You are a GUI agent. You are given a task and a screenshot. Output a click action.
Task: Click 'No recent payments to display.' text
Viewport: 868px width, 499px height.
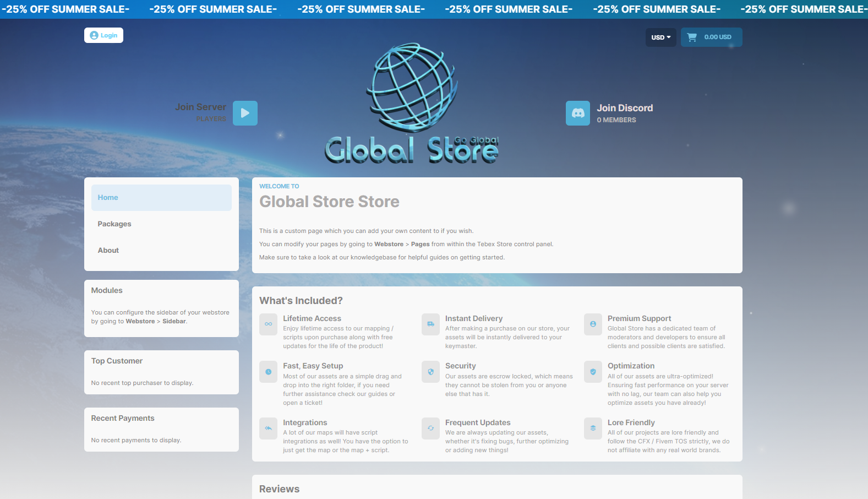[x=136, y=440]
